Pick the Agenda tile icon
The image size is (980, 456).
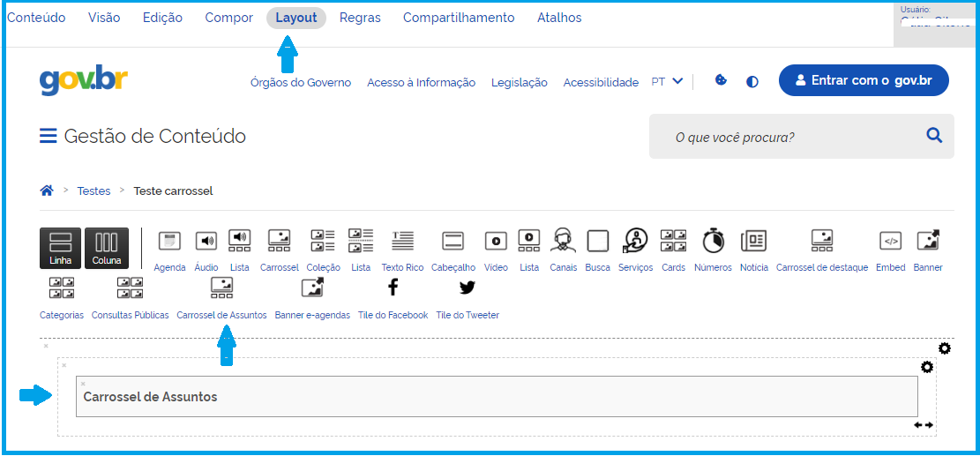(x=169, y=241)
